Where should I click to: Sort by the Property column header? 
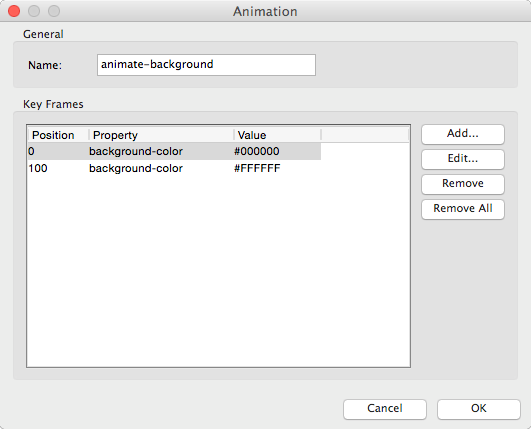pyautogui.click(x=161, y=135)
